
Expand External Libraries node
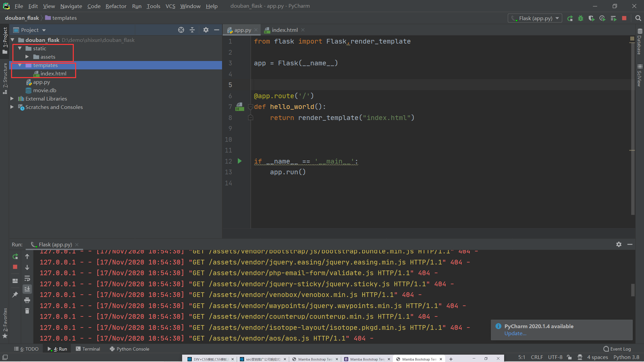point(12,99)
